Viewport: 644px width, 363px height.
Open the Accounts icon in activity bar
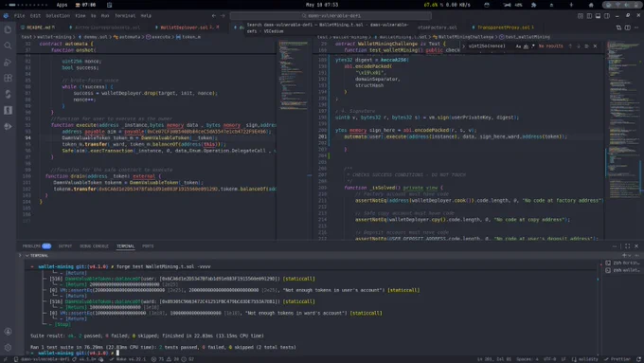click(x=8, y=332)
